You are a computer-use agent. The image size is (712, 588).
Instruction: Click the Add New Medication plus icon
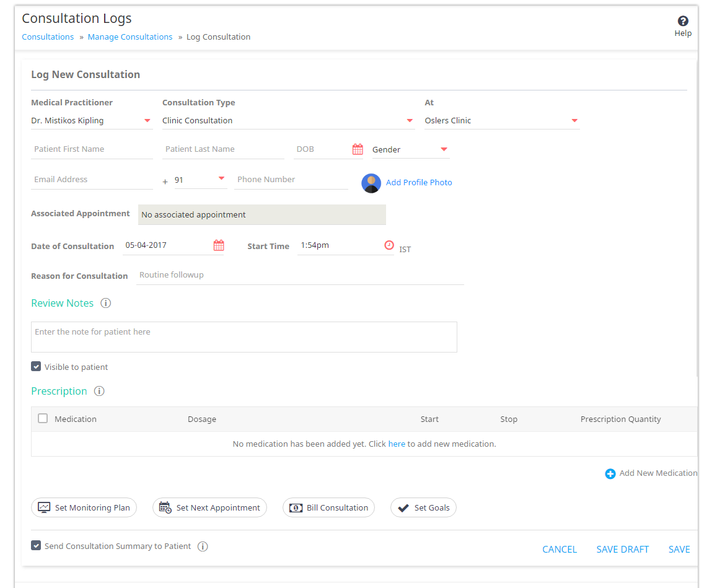pos(610,473)
